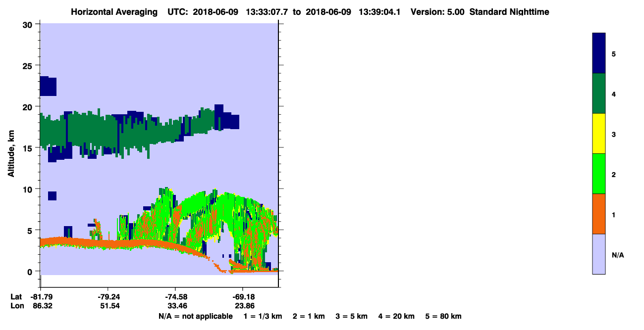Click the 'Standard Nighttime' text

(x=508, y=12)
